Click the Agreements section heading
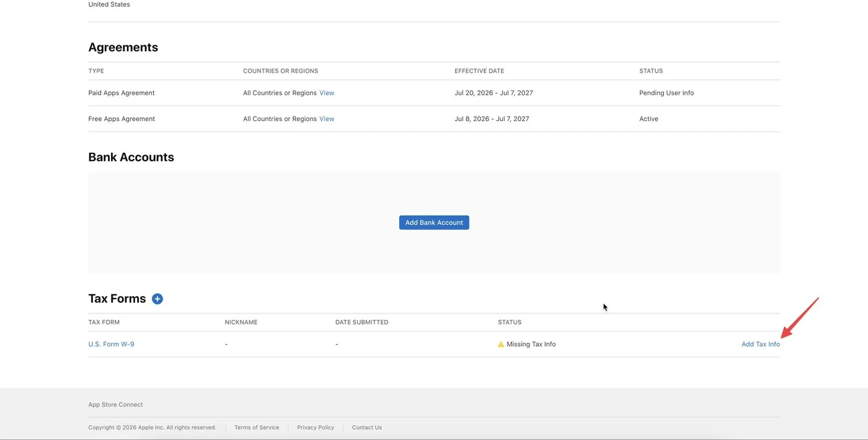Image resolution: width=868 pixels, height=440 pixels. click(x=123, y=47)
